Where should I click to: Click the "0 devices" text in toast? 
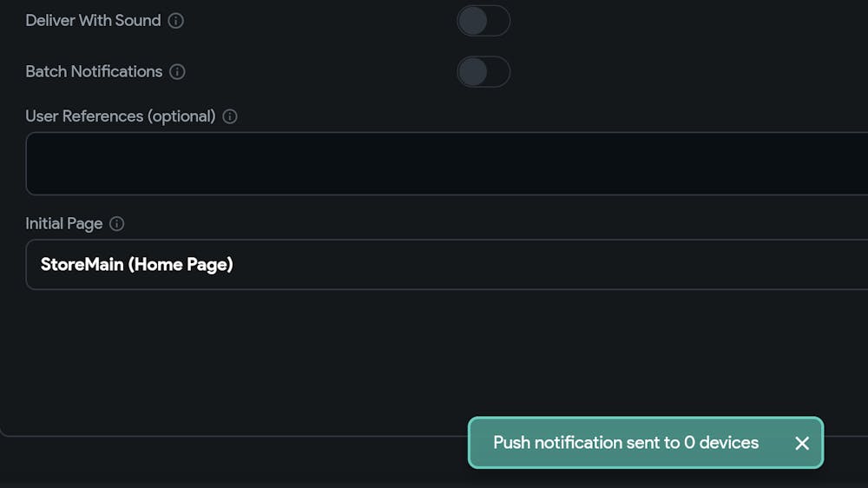pyautogui.click(x=721, y=443)
